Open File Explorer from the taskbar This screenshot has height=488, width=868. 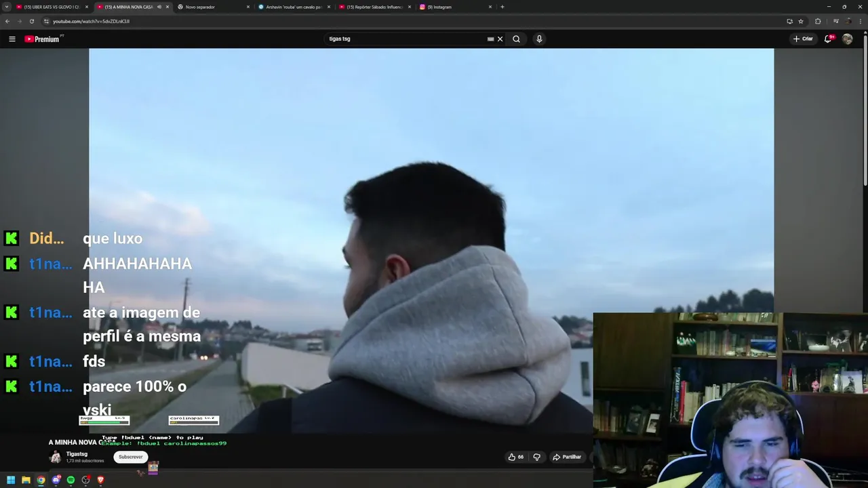click(26, 480)
